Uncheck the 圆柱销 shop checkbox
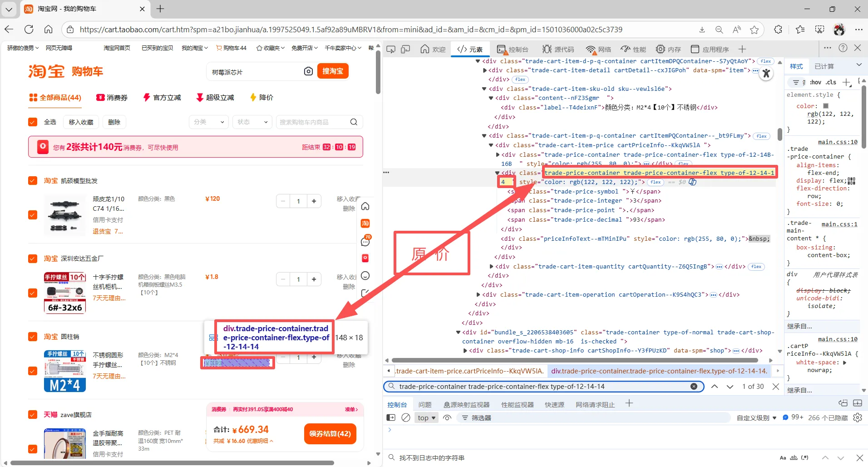Screen dimensions: 868x467 coord(33,337)
